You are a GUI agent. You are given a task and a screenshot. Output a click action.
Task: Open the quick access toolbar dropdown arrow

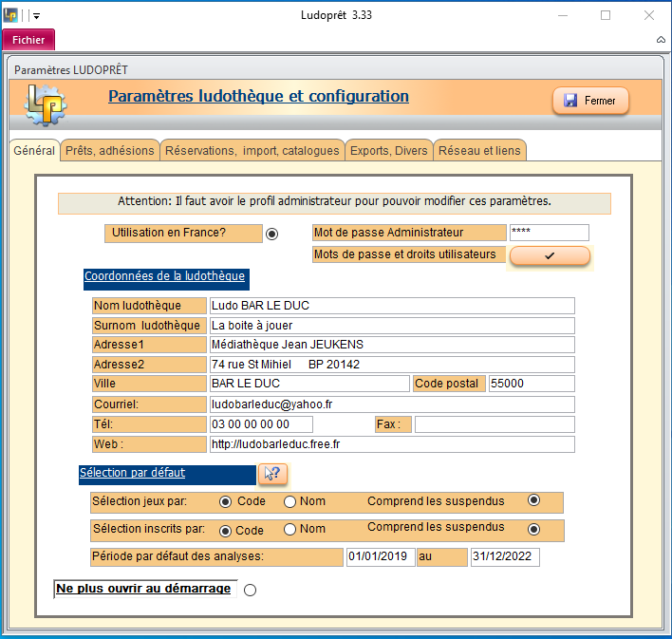click(x=36, y=15)
